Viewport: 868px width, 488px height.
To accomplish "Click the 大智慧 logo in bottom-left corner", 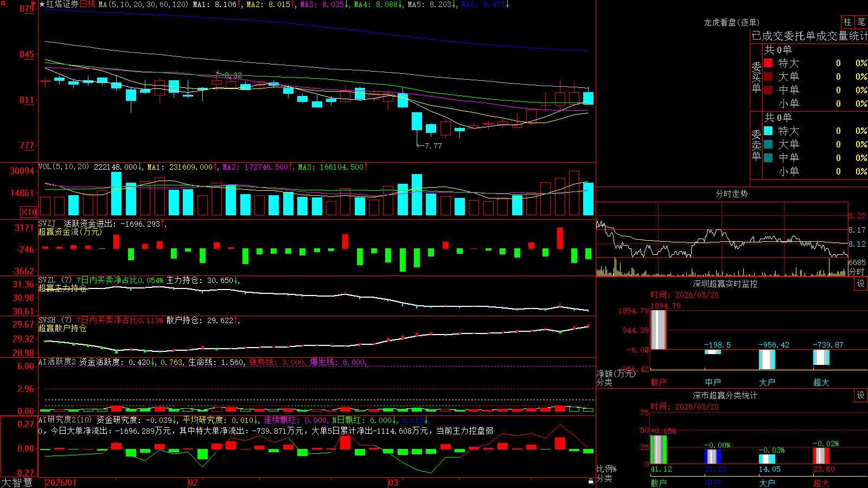I will [17, 483].
